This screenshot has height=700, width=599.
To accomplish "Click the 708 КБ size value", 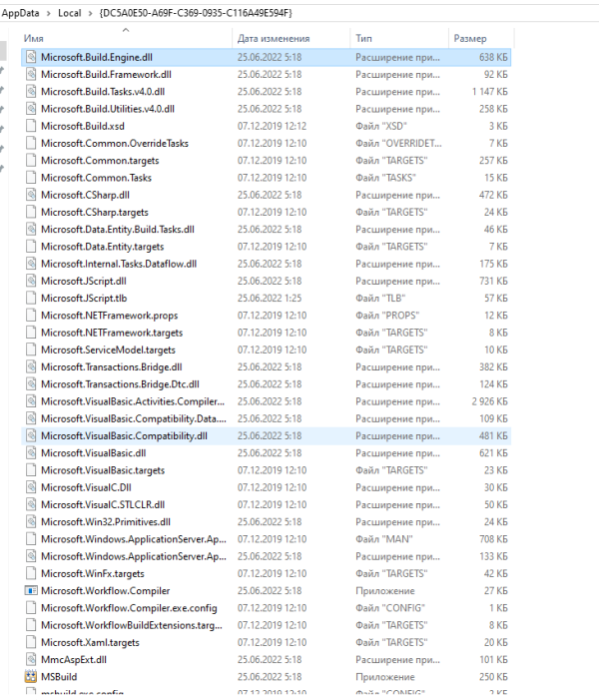I will (493, 539).
